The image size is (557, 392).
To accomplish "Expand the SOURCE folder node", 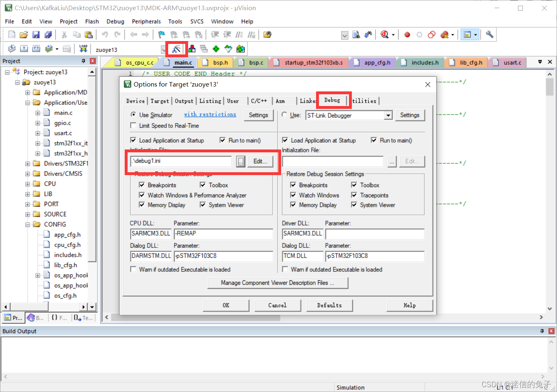I will point(28,214).
